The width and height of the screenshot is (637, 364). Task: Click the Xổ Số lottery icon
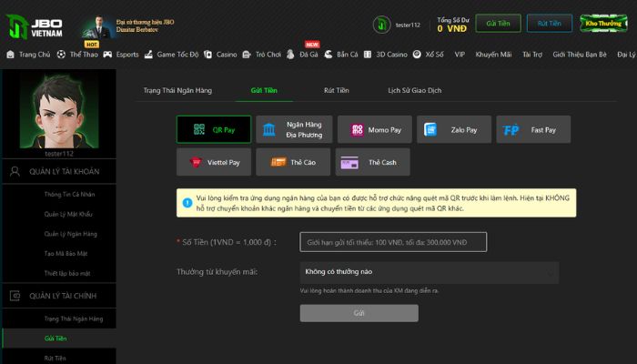tap(417, 55)
